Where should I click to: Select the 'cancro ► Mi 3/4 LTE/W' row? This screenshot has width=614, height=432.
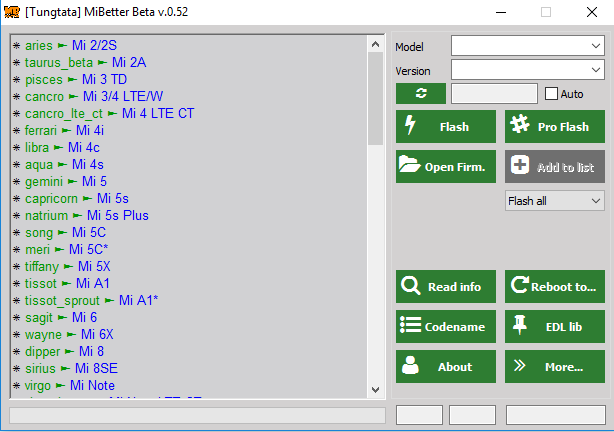coord(189,96)
